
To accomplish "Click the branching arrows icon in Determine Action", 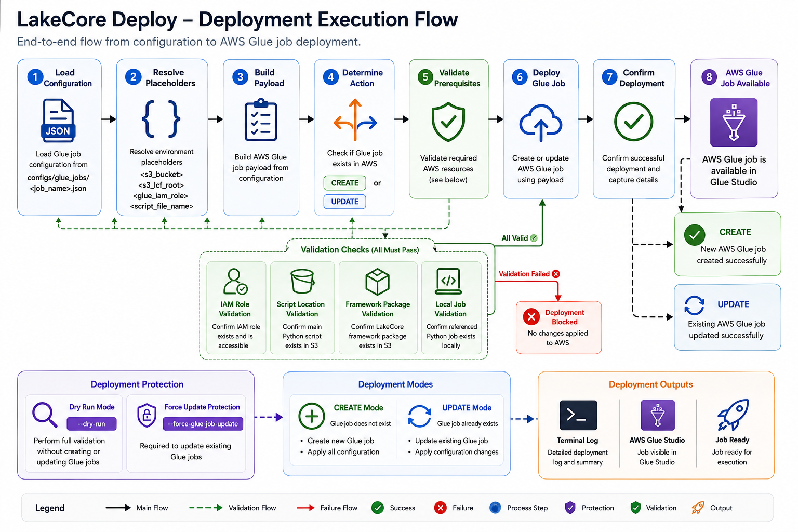I will pos(355,121).
